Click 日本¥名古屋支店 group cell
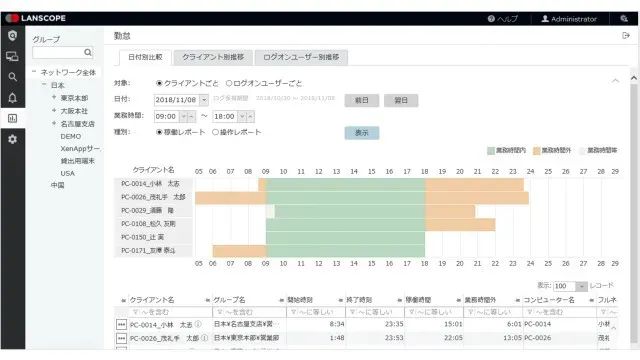 coord(247,324)
